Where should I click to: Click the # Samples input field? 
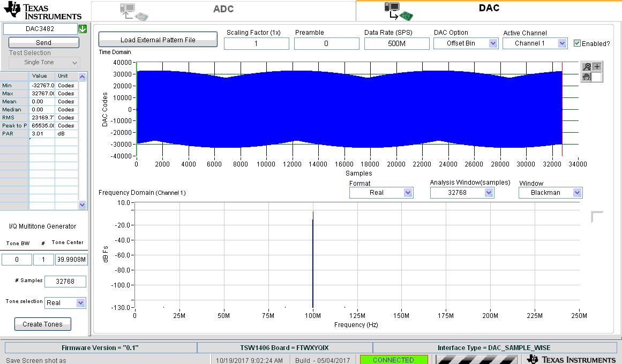(65, 281)
